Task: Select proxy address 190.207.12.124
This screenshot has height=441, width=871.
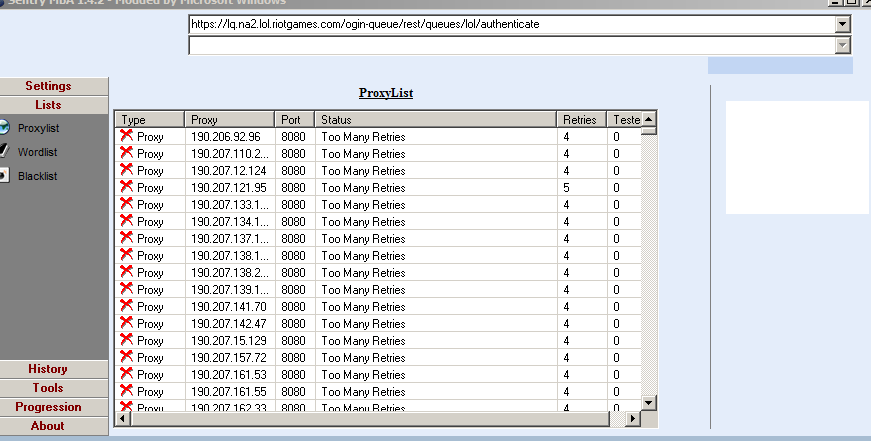Action: [x=228, y=171]
